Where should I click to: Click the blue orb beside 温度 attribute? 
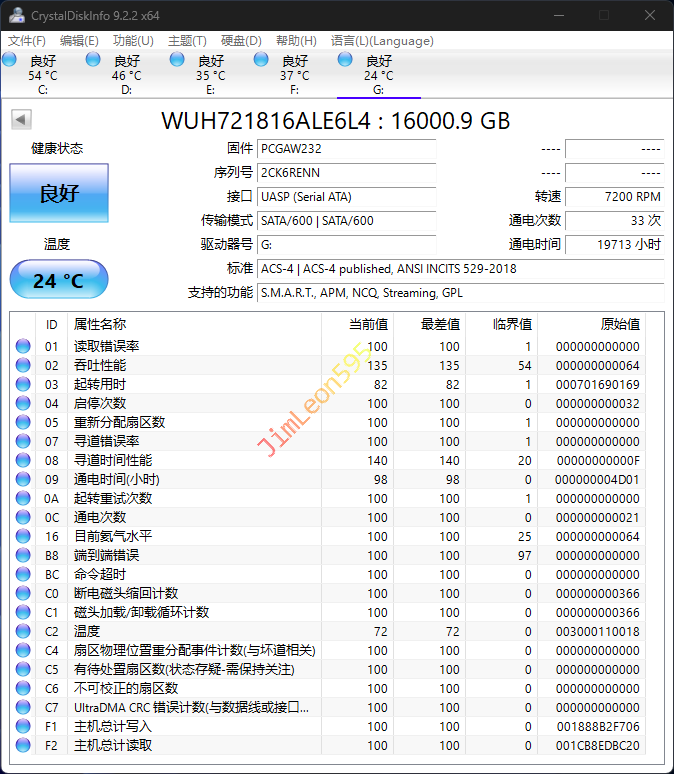pos(23,631)
